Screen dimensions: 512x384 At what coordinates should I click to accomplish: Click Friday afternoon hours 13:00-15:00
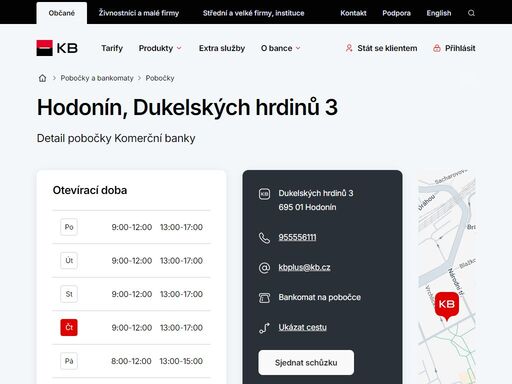pos(181,361)
